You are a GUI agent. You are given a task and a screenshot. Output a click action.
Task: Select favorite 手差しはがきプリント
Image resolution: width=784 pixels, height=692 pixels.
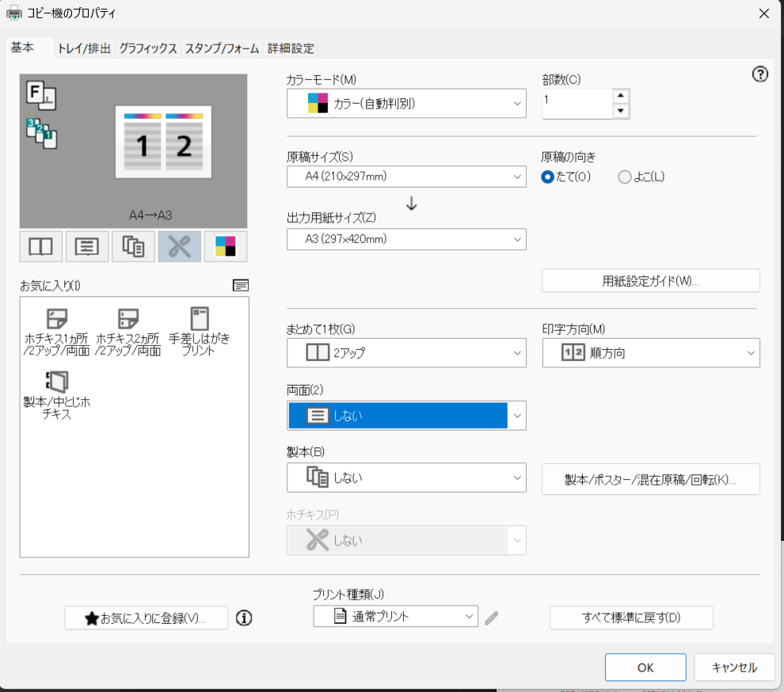click(200, 331)
